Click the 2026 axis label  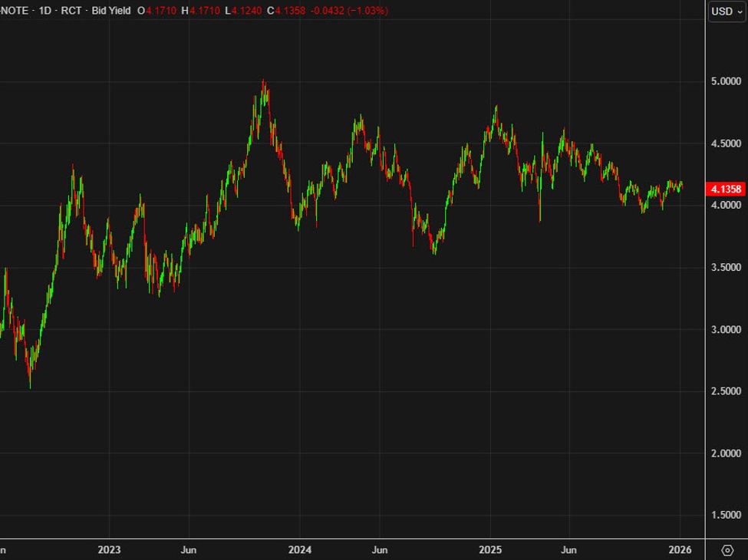coord(680,550)
